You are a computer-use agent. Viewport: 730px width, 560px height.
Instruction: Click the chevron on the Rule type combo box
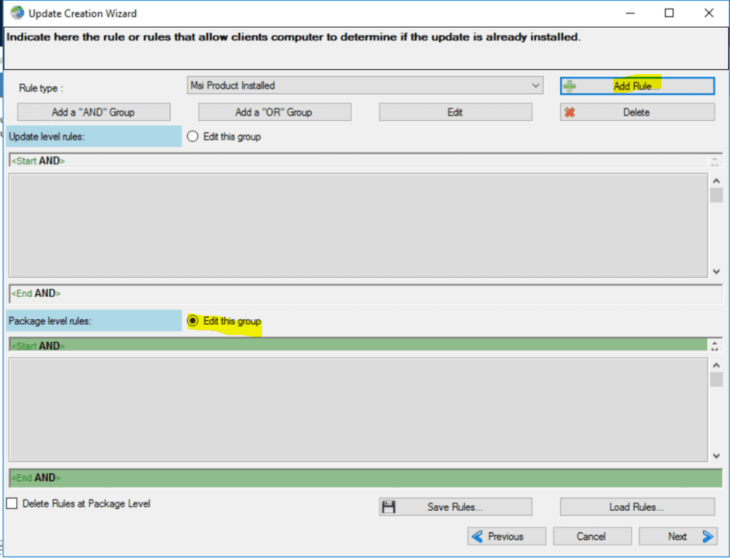pyautogui.click(x=537, y=85)
